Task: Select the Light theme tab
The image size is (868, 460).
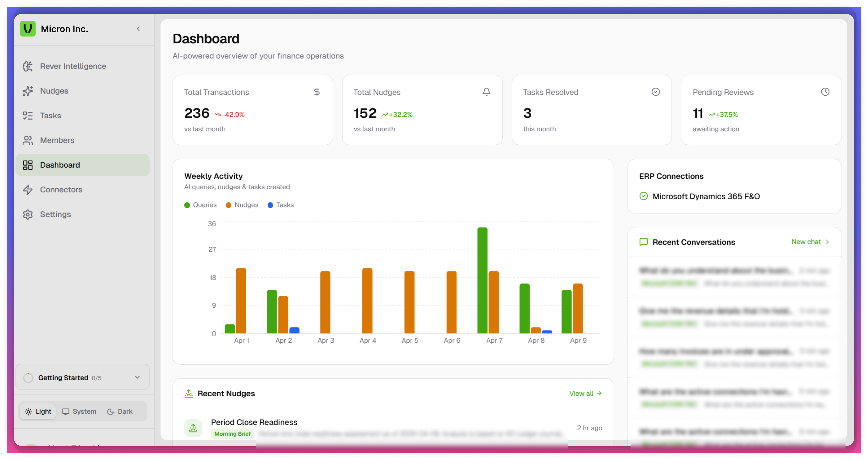Action: 38,411
